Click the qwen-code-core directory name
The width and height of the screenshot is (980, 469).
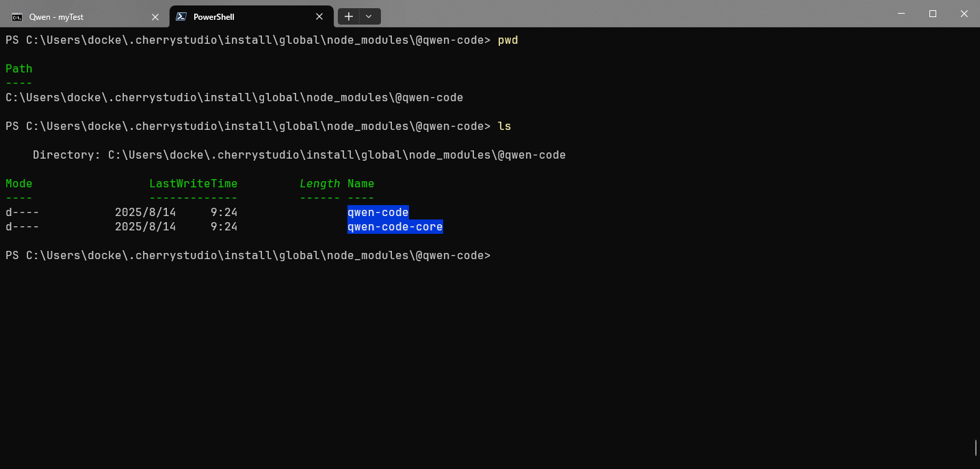(x=395, y=226)
